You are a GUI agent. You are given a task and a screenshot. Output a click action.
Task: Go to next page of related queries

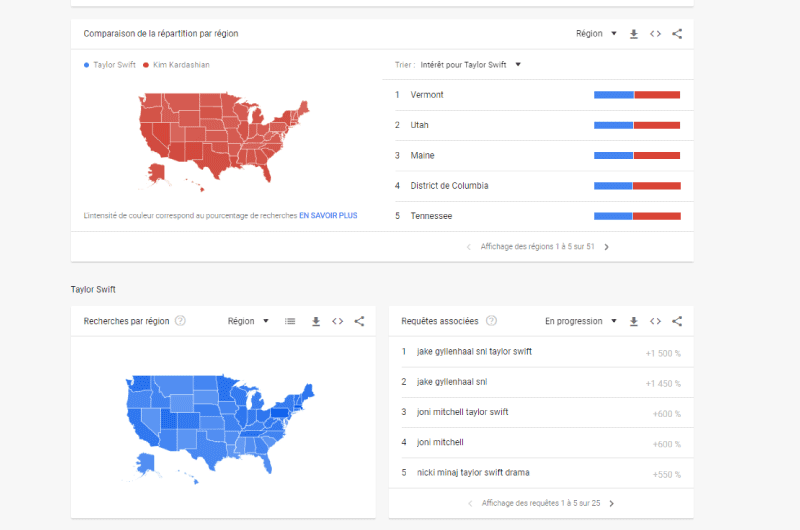(612, 503)
